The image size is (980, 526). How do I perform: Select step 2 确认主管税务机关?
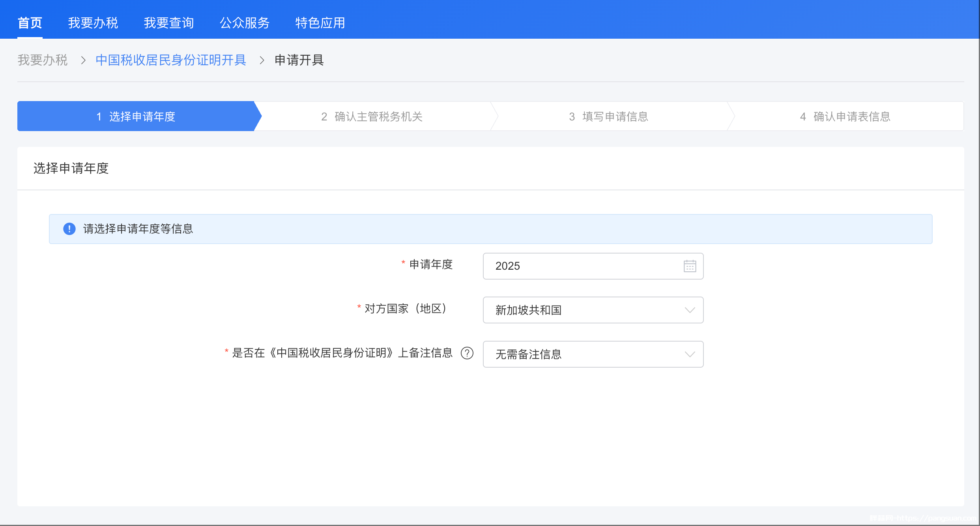tap(372, 116)
